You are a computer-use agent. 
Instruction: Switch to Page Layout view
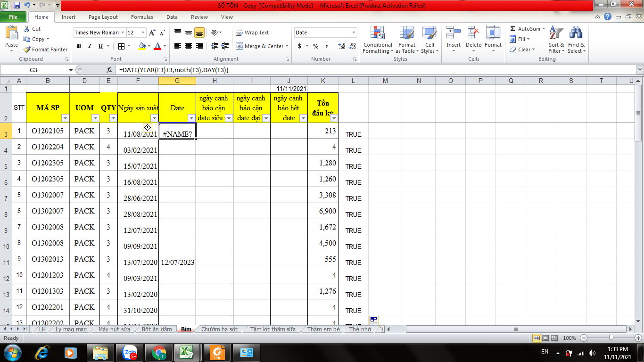545,338
